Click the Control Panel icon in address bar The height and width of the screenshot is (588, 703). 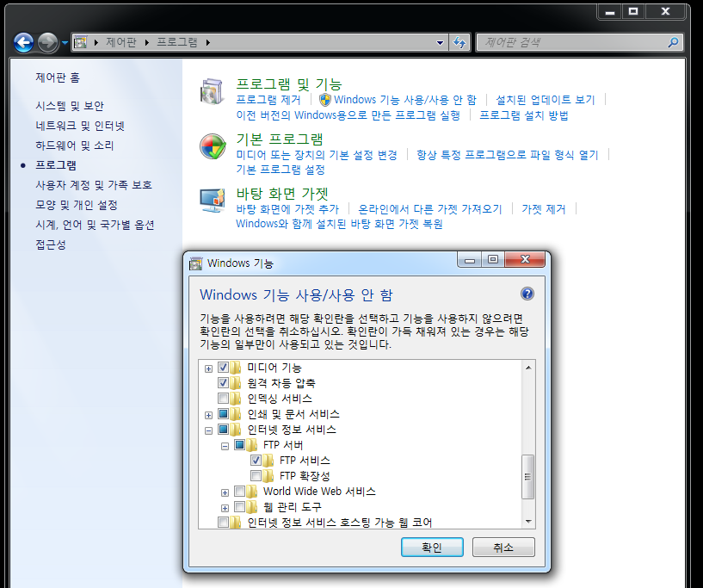[80, 42]
